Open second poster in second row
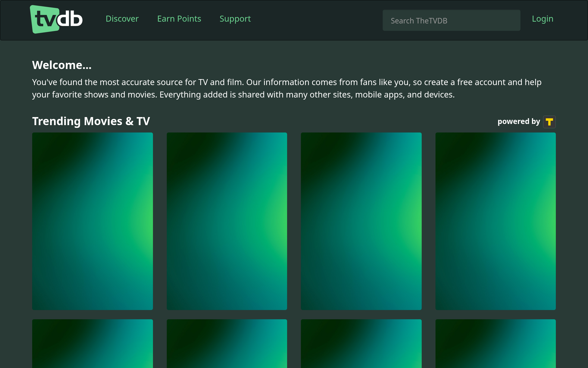The image size is (588, 368). coord(227,343)
